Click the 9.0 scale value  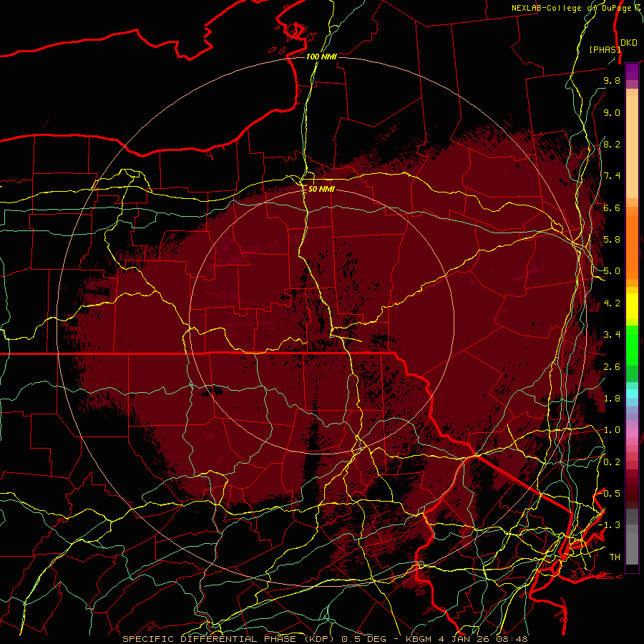(x=612, y=112)
